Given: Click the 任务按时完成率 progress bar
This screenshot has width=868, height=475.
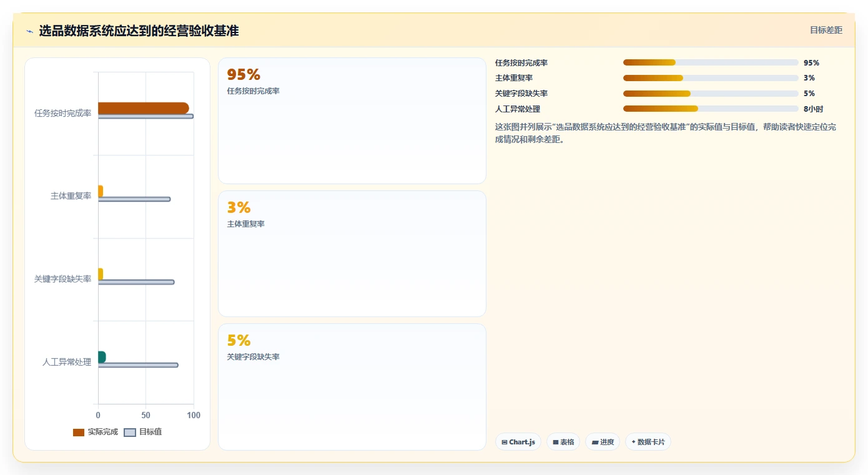Looking at the screenshot, I should pos(711,62).
